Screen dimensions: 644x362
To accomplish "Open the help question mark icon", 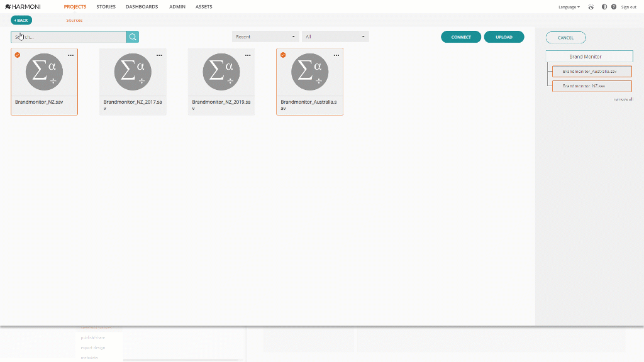I will tap(614, 7).
